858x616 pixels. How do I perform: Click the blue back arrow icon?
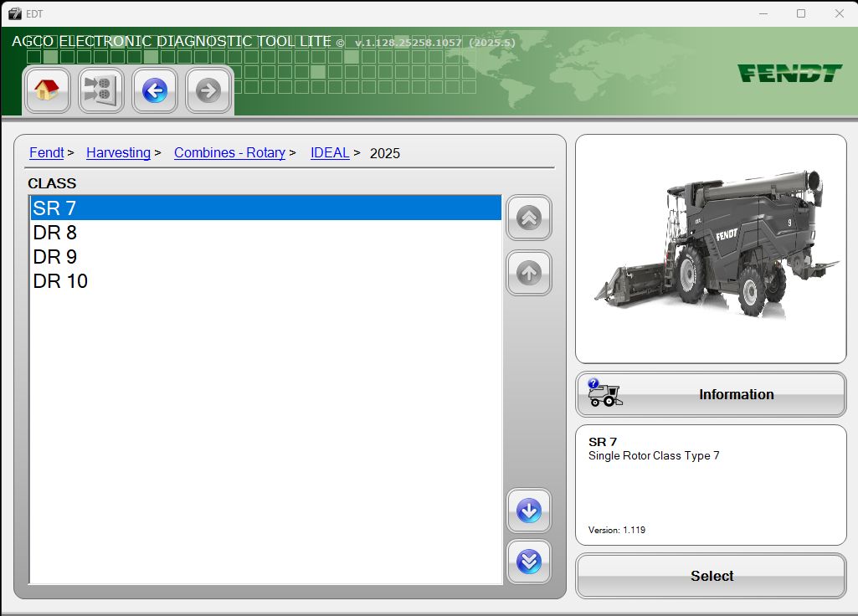click(154, 90)
